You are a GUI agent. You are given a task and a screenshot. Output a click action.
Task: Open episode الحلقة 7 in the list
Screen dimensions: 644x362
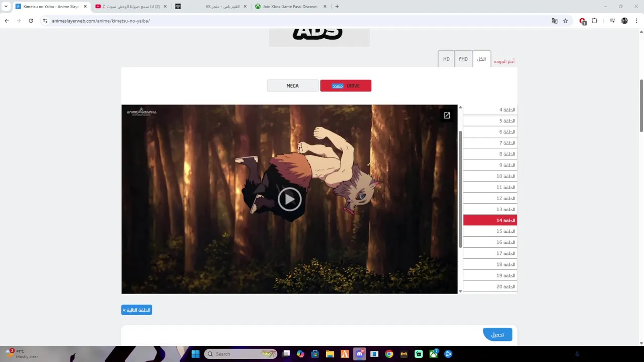pos(490,143)
